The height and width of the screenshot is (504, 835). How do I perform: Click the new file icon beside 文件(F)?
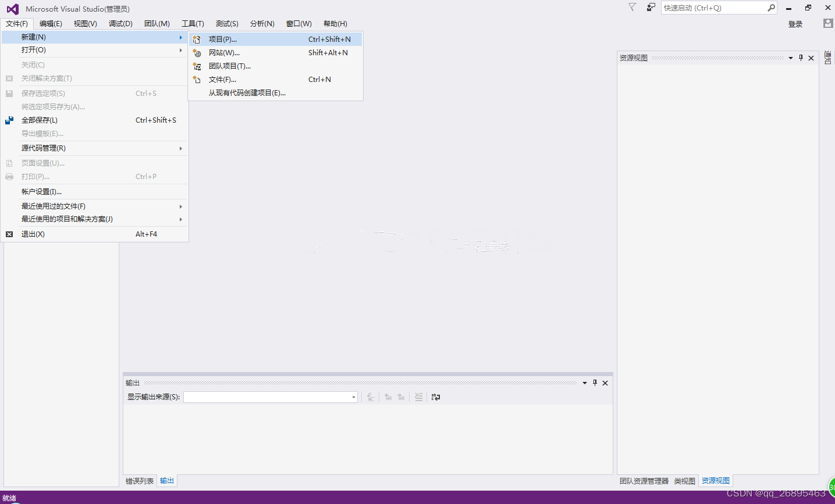point(197,80)
